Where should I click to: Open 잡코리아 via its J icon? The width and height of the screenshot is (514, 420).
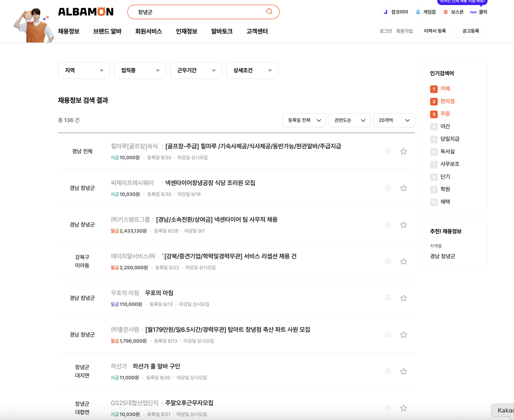click(385, 12)
